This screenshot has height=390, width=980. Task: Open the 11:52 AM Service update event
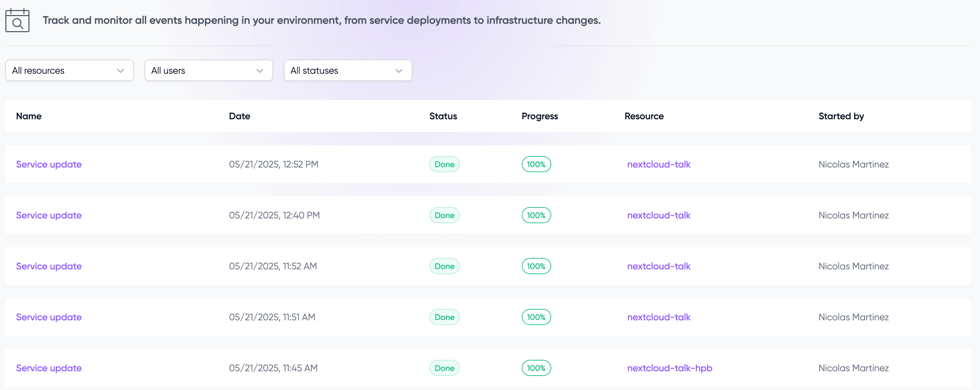click(x=49, y=266)
